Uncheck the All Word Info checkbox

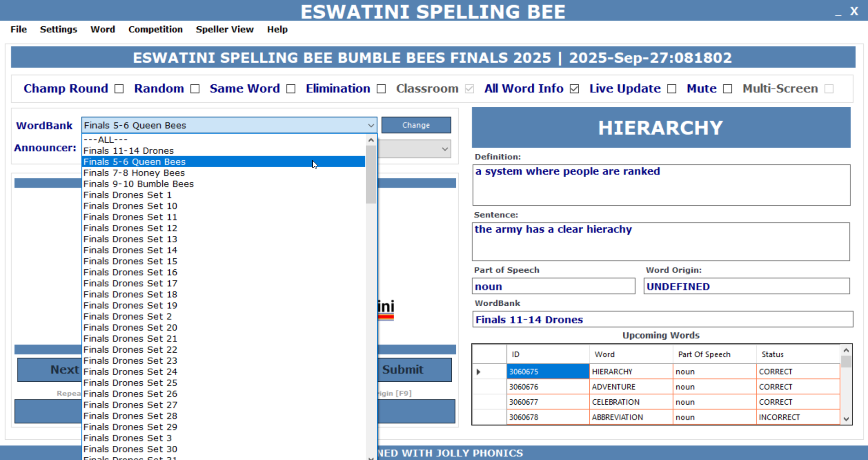click(x=574, y=89)
